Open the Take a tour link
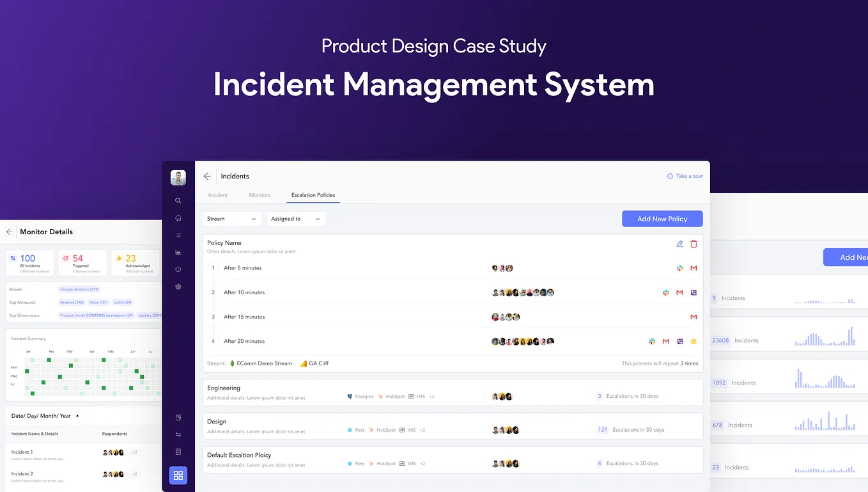Image resolution: width=868 pixels, height=492 pixels. pyautogui.click(x=689, y=176)
